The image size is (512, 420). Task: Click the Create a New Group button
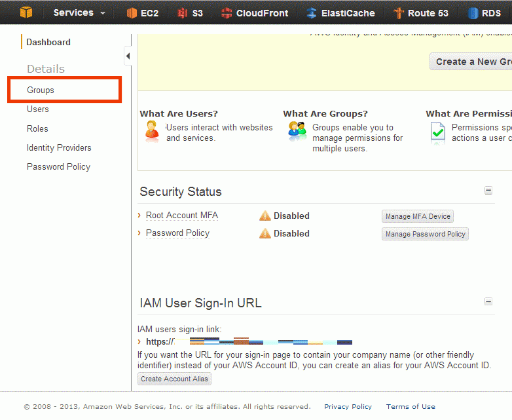[471, 62]
